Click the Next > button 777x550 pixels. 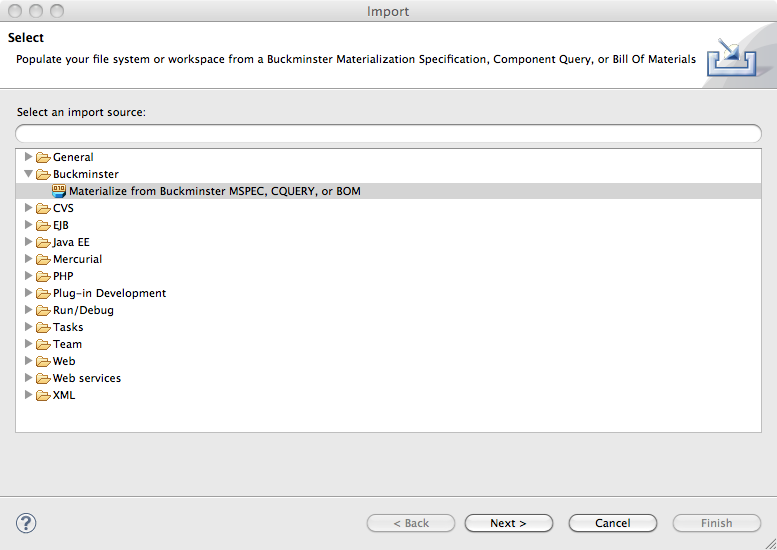[x=508, y=523]
